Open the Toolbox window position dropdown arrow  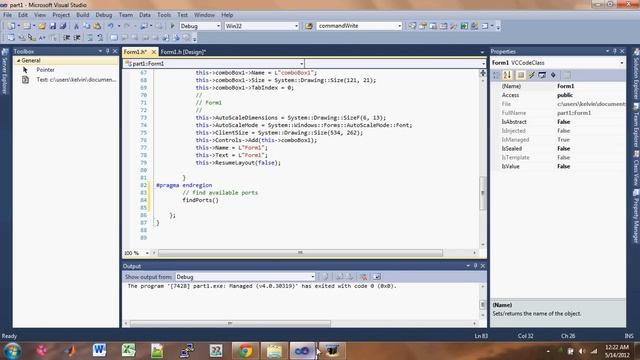click(x=100, y=51)
